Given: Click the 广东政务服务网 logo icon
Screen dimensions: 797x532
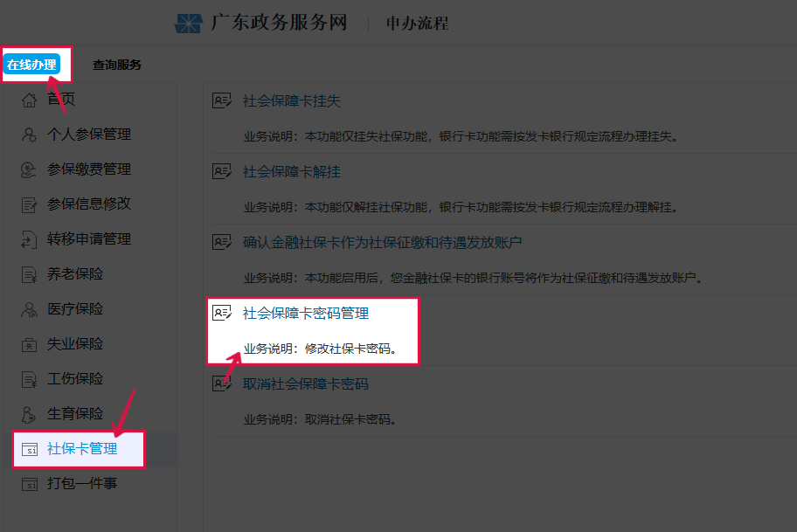Looking at the screenshot, I should [189, 24].
